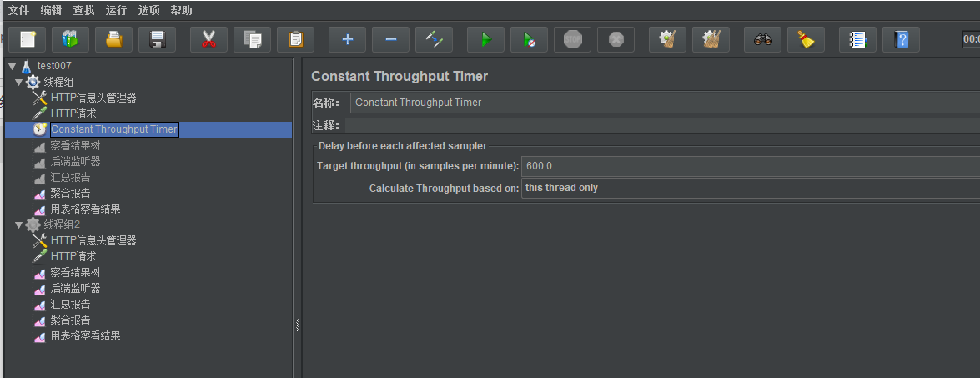Select 察看结果树 under 线程组2

pos(76,272)
